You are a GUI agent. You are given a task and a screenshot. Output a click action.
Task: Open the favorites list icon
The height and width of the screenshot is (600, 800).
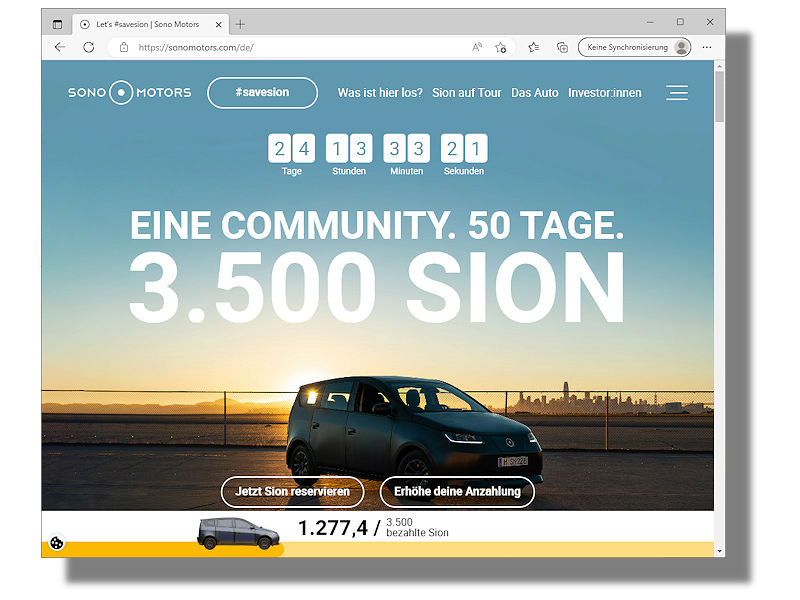pyautogui.click(x=534, y=47)
